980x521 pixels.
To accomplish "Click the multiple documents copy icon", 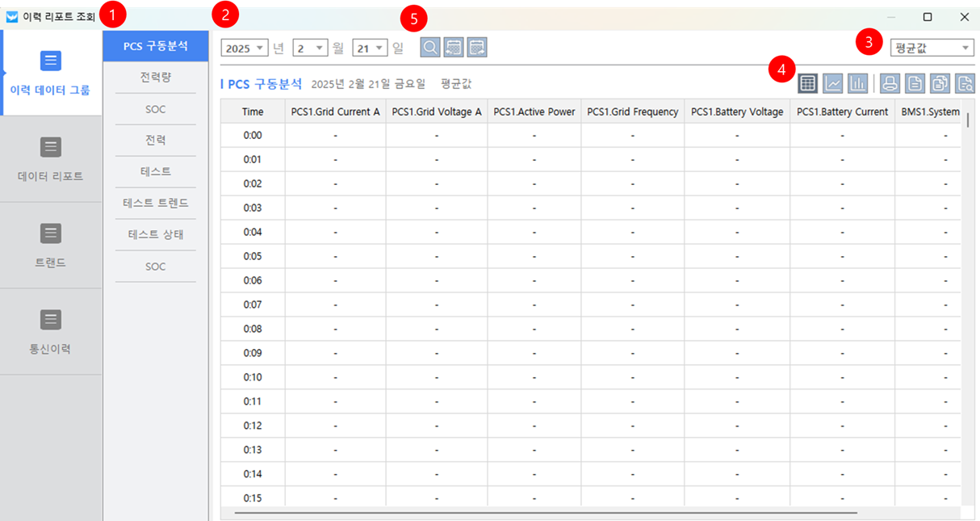I will point(940,82).
